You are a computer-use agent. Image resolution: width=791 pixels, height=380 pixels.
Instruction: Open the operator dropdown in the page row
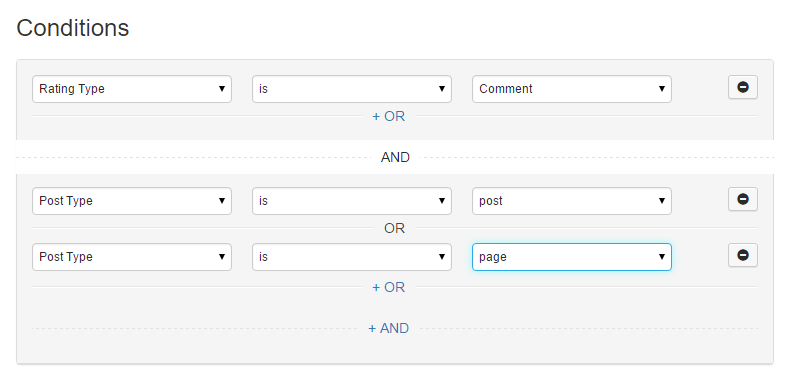coord(352,257)
